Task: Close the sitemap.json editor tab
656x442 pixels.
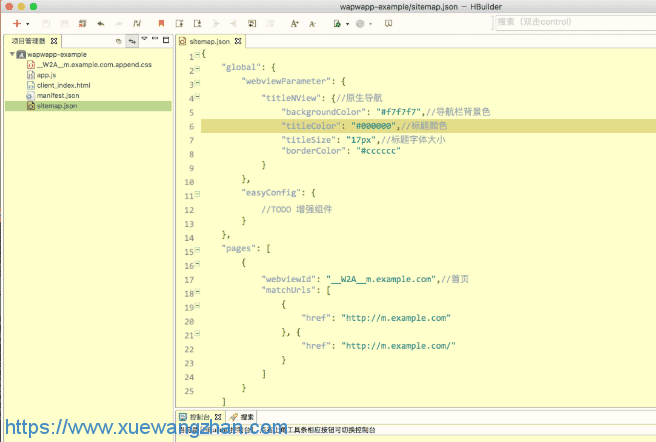Action: pyautogui.click(x=238, y=41)
